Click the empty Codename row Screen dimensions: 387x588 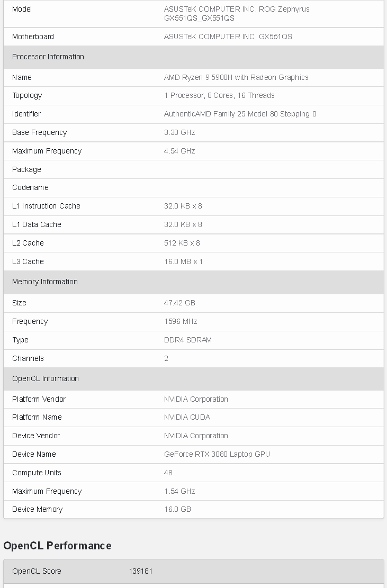click(194, 188)
